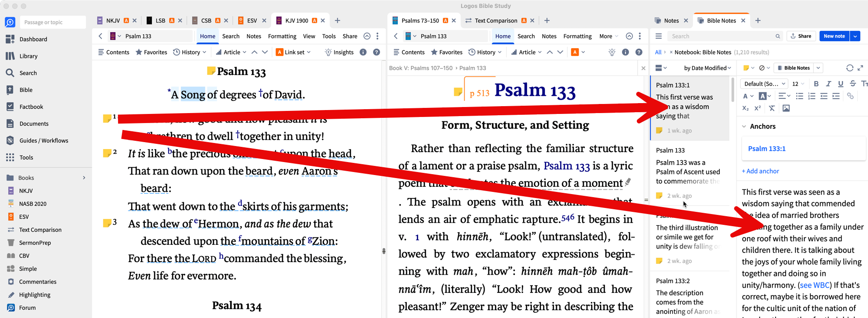Open the font size 12 dropdown
The height and width of the screenshot is (318, 868).
coord(798,84)
